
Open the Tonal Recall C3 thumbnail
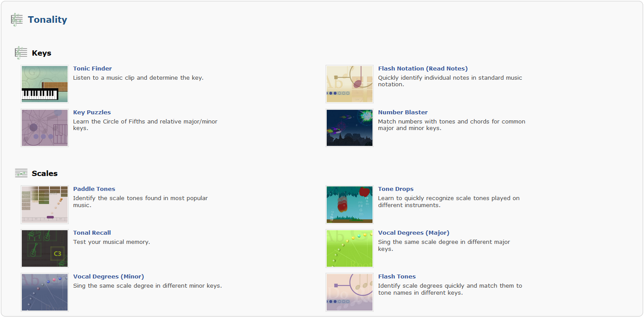pos(45,248)
